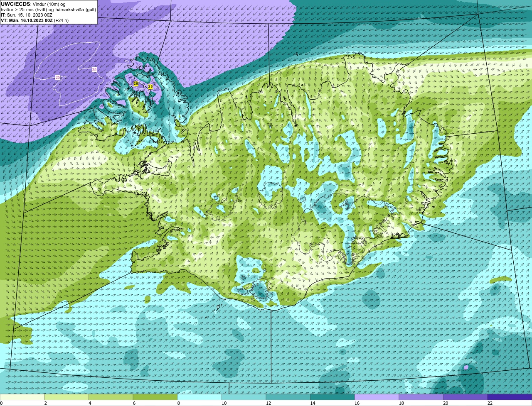Viewport: 532px width, 406px height.
Task: Click the olive green 6–8 m/s legend swatch
Action: [155, 397]
